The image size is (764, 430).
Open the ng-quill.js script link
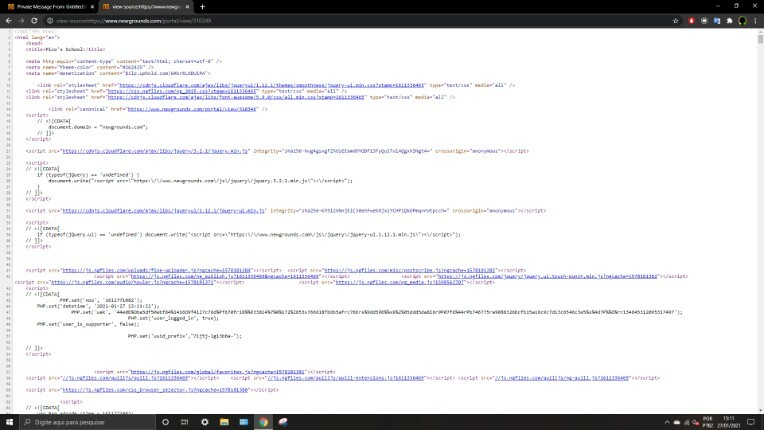click(x=562, y=378)
